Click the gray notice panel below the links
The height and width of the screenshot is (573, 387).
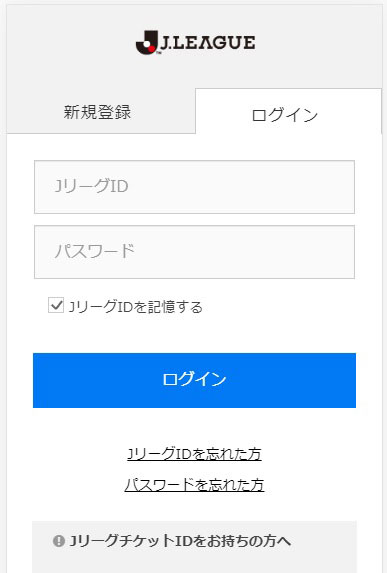[194, 547]
